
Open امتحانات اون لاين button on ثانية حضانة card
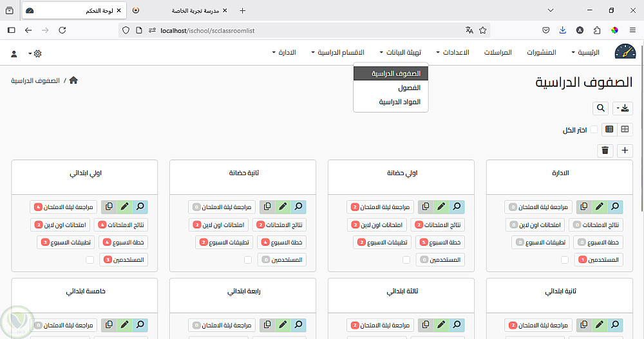point(218,225)
